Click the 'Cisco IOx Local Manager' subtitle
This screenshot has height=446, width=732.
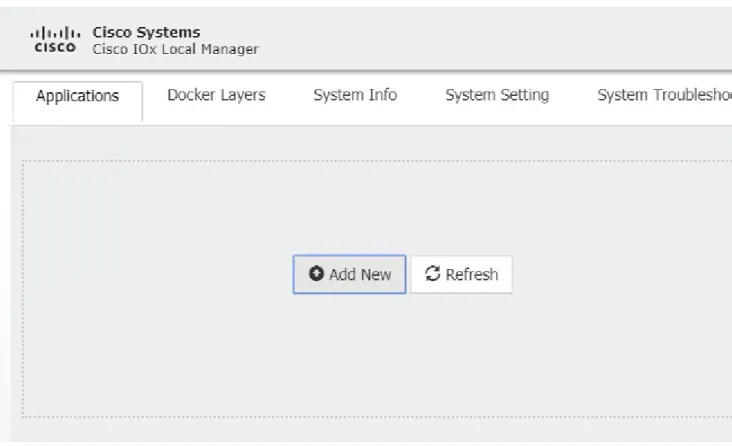click(x=175, y=49)
